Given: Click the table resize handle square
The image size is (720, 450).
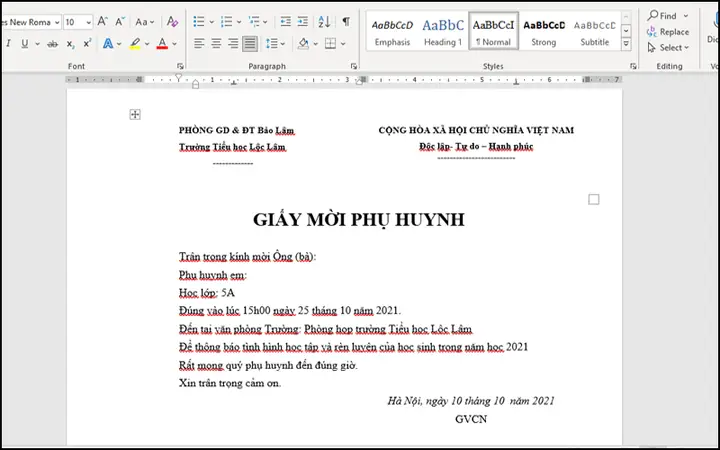Looking at the screenshot, I should click(x=594, y=199).
